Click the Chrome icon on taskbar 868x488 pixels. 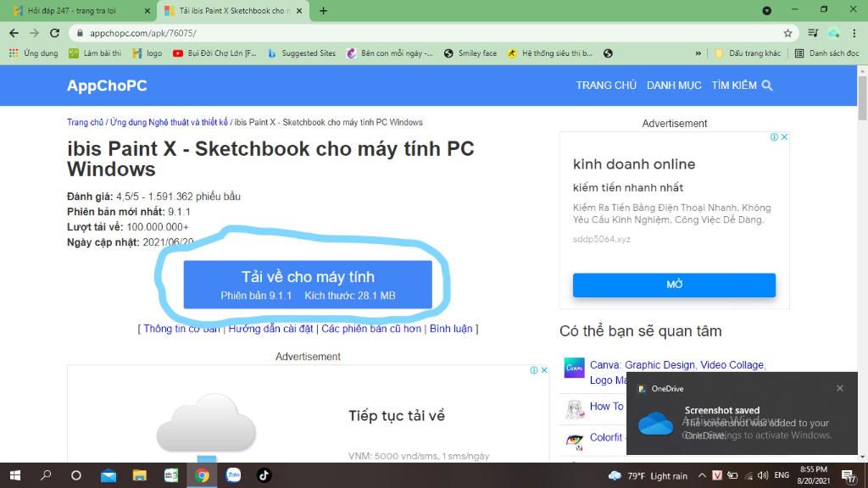[x=202, y=475]
